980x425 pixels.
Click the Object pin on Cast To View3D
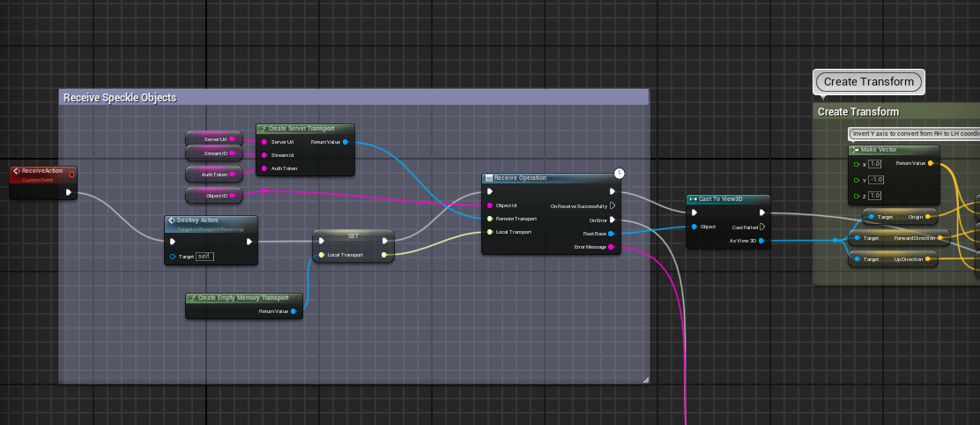[x=694, y=227]
